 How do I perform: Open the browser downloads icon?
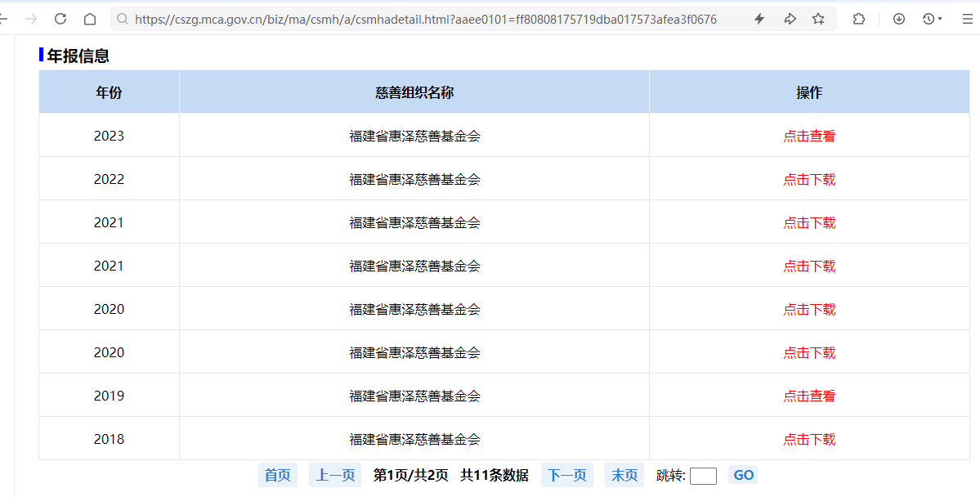pyautogui.click(x=899, y=19)
